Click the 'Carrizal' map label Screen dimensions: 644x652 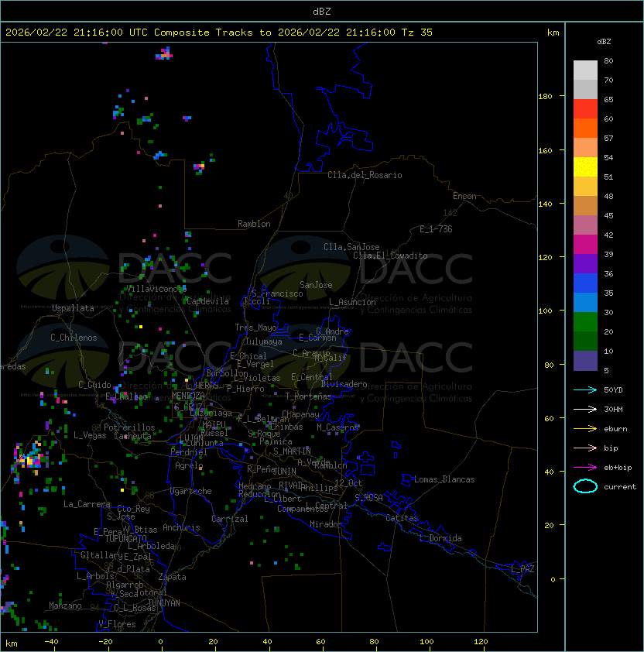coord(230,519)
